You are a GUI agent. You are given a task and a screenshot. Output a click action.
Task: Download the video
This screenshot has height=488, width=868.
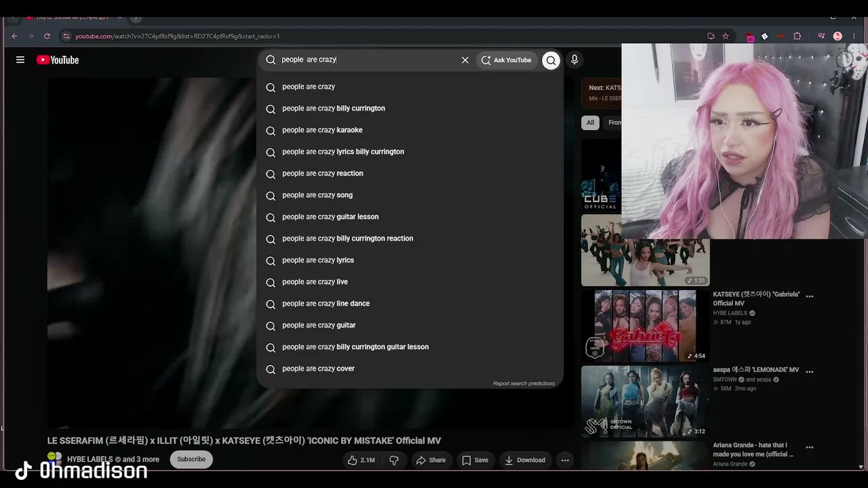(525, 460)
